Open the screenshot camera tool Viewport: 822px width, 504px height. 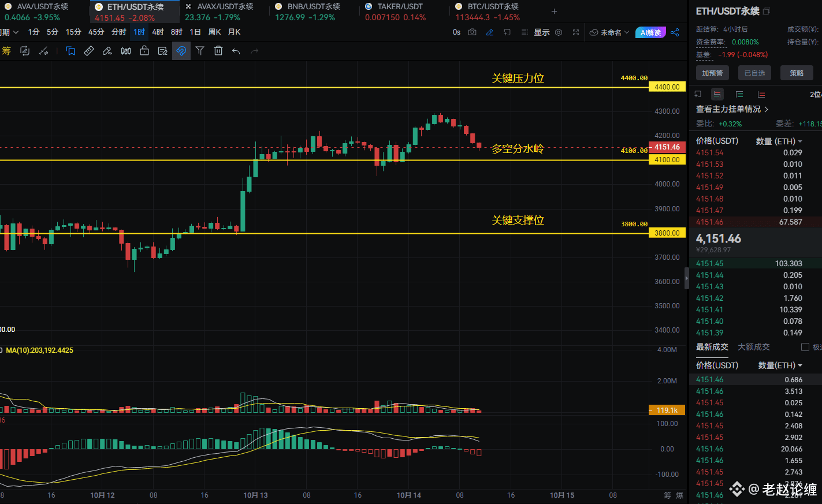pyautogui.click(x=472, y=32)
